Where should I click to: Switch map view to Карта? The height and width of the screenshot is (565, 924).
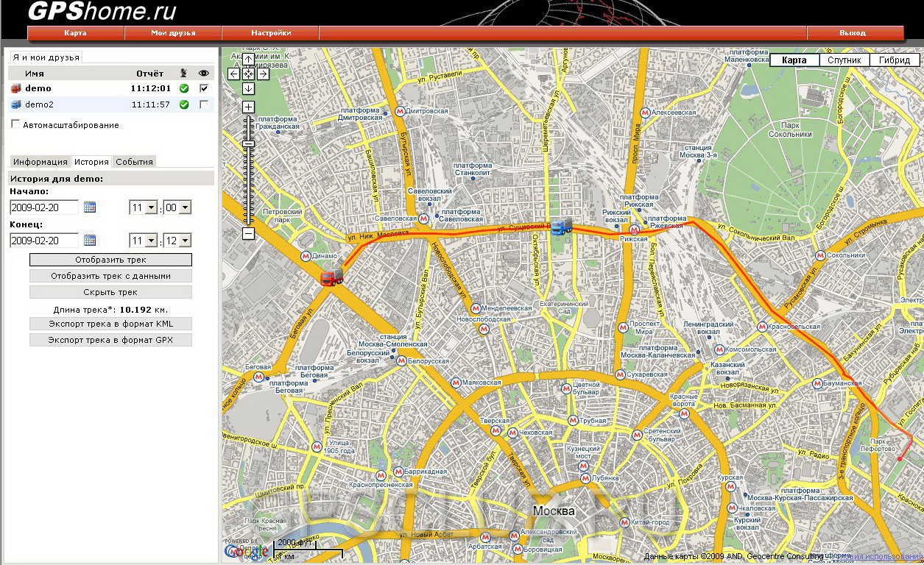point(794,60)
